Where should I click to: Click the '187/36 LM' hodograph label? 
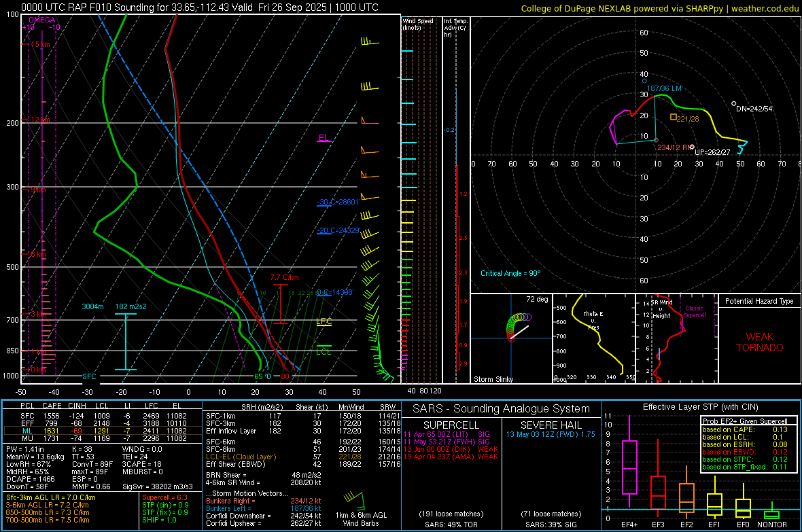(664, 88)
